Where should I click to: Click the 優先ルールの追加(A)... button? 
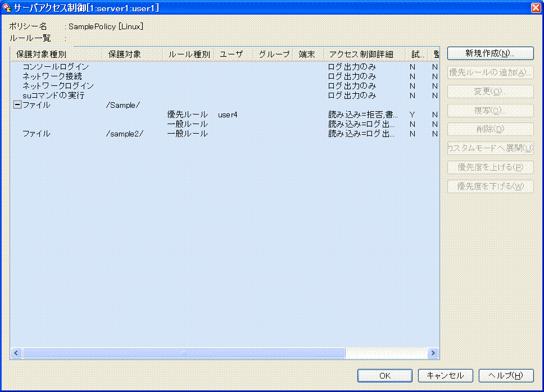click(x=490, y=72)
